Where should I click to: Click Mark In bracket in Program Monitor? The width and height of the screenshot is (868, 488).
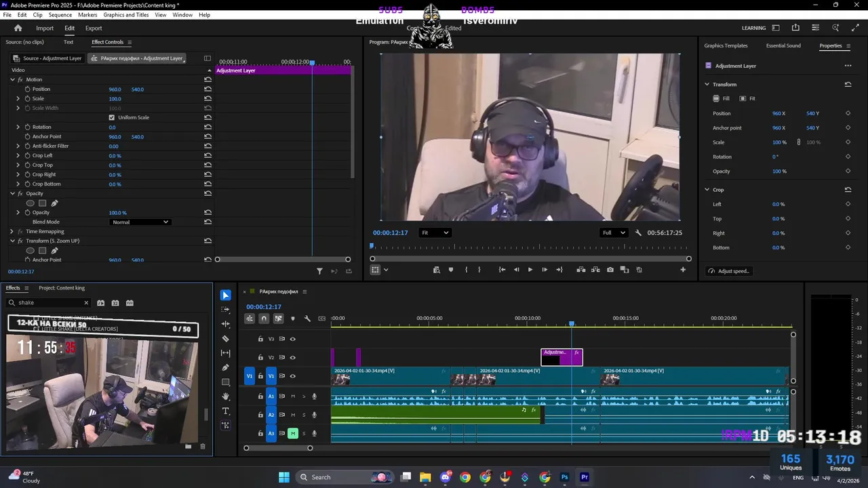(x=466, y=270)
